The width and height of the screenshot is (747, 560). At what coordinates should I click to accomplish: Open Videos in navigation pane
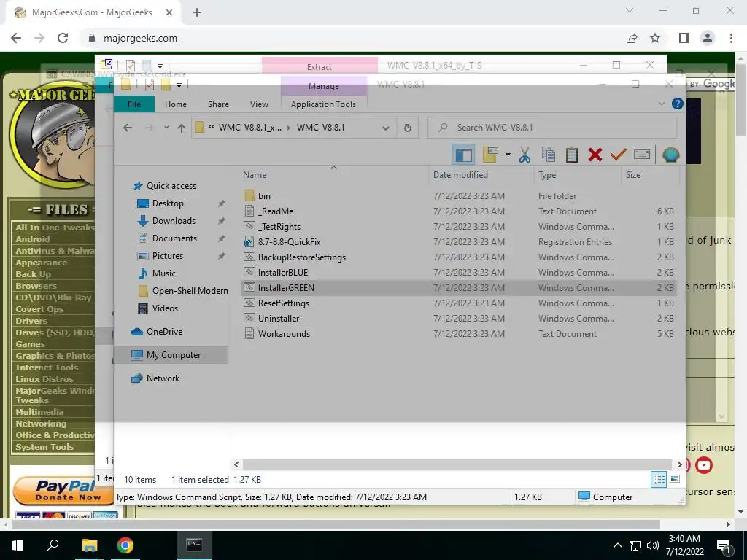pyautogui.click(x=165, y=308)
